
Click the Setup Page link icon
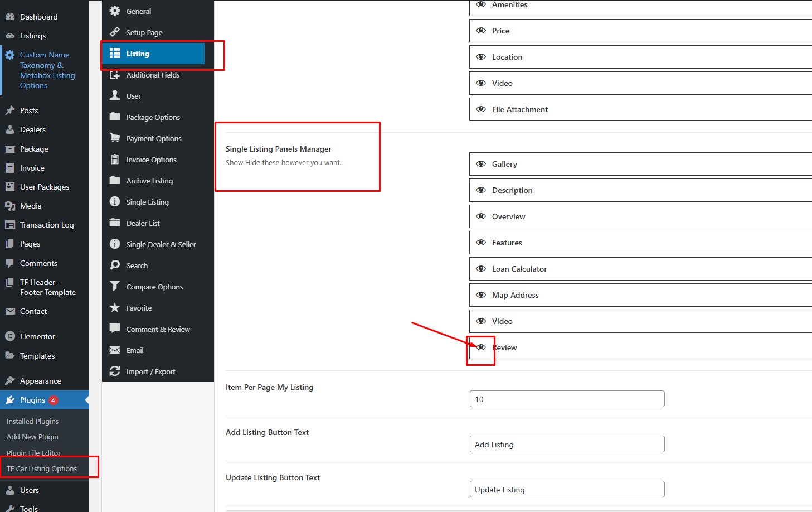tap(115, 32)
